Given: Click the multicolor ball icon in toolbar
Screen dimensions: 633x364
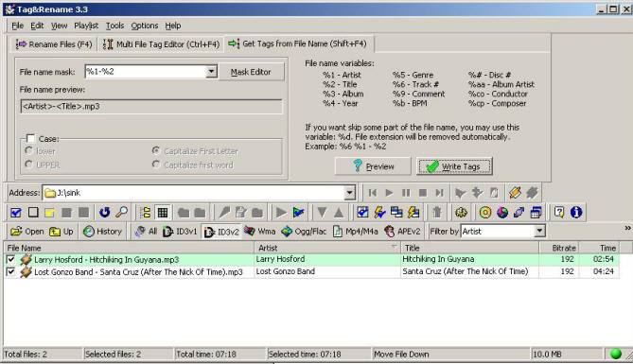Looking at the screenshot, I should (x=502, y=213).
